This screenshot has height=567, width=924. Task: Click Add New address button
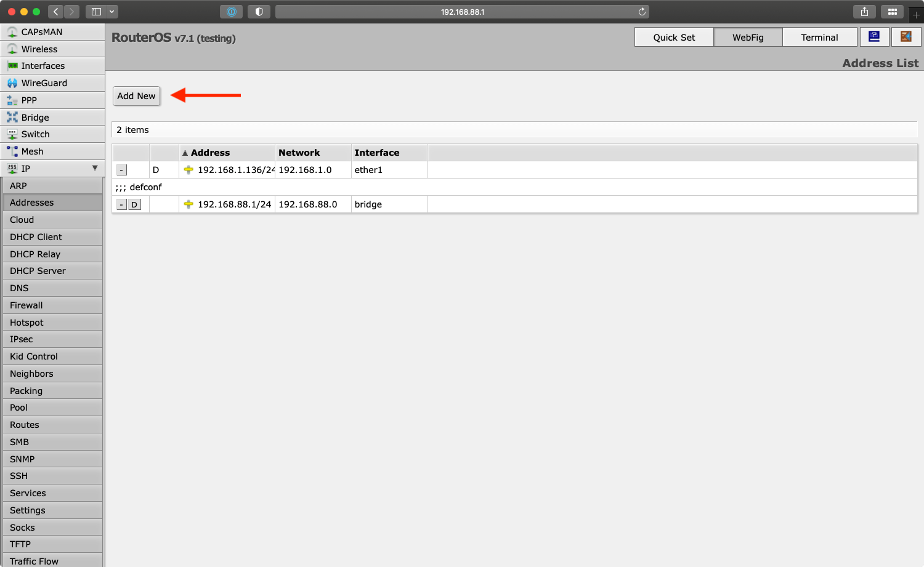(x=136, y=96)
